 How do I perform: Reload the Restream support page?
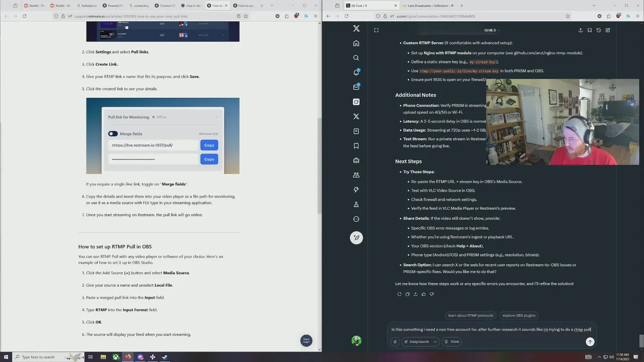pos(24,16)
